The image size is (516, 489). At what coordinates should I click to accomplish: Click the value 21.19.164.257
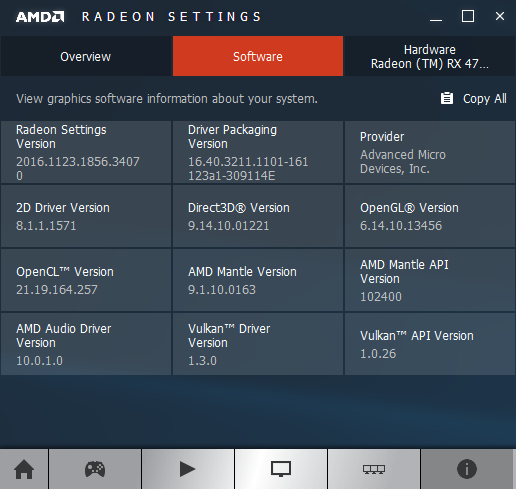point(57,290)
